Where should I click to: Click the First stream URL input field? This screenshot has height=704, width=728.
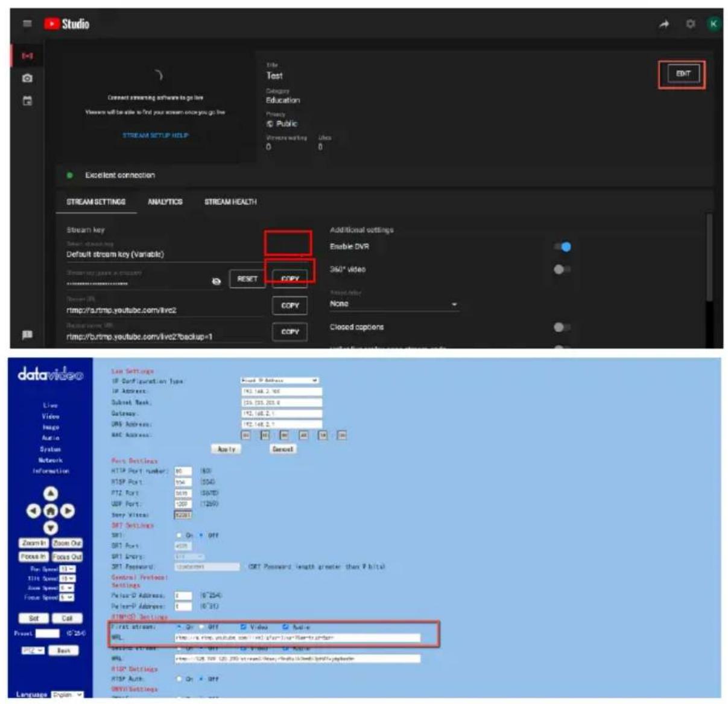click(297, 638)
